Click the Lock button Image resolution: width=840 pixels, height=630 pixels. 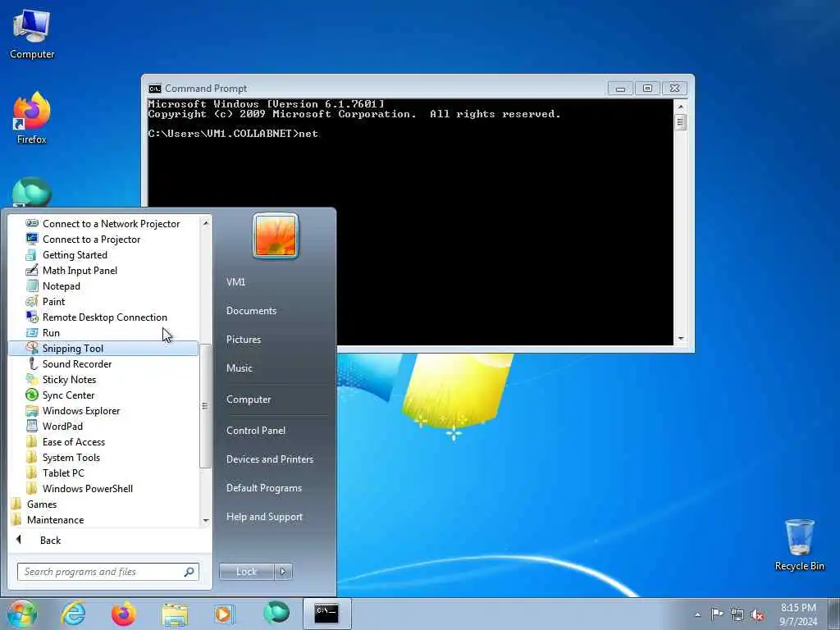tap(246, 572)
